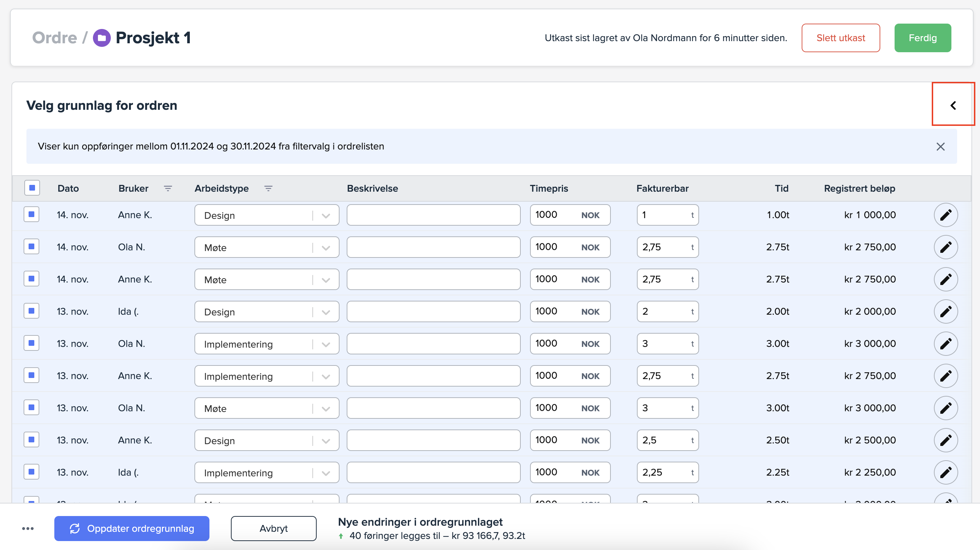Click the Beskrivelse field in first row
Viewport: 980px width, 550px height.
[x=433, y=215]
